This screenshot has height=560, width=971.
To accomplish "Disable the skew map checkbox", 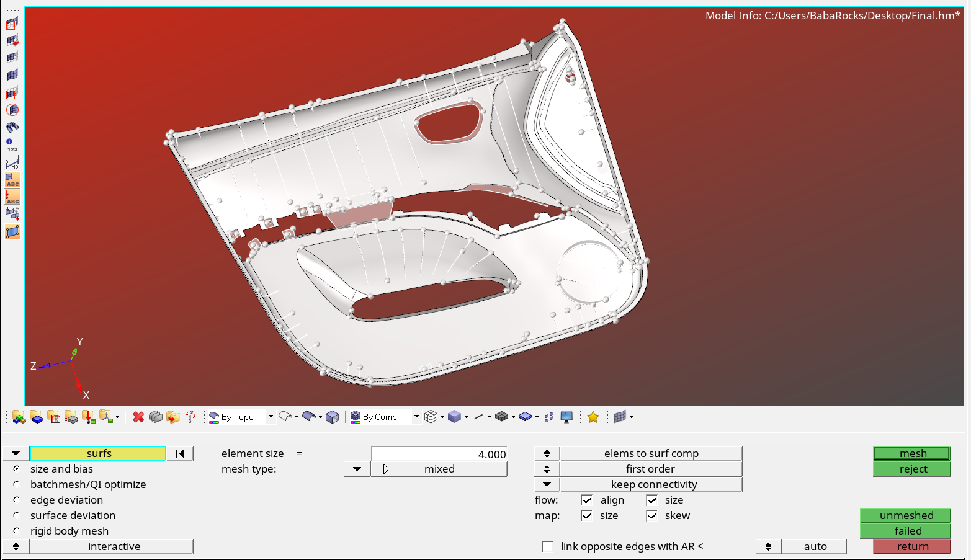I will [652, 515].
